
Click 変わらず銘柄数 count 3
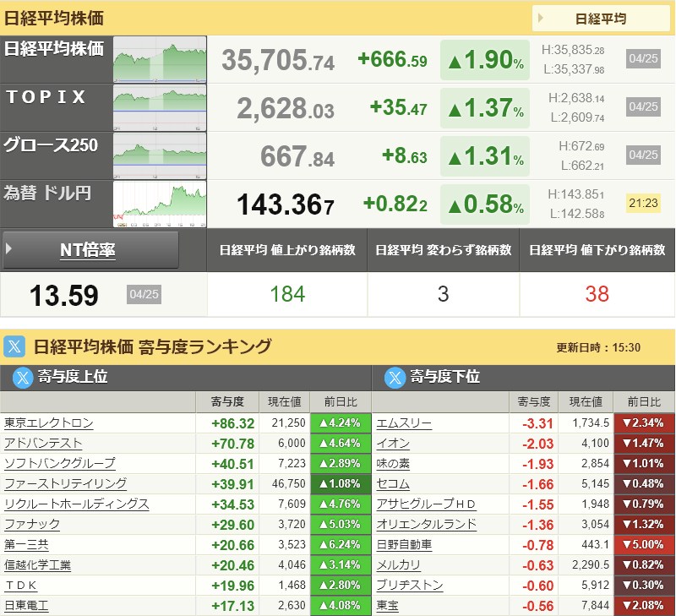pos(443,294)
